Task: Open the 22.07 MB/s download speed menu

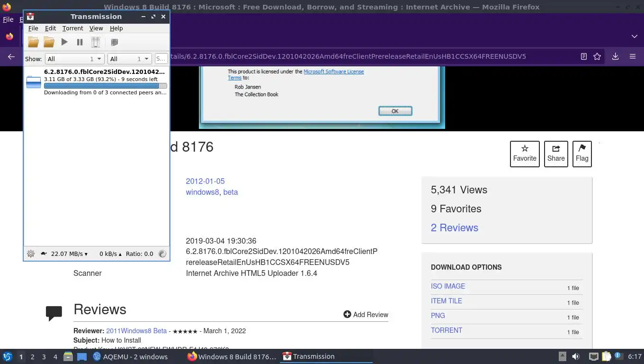Action: coord(69,254)
